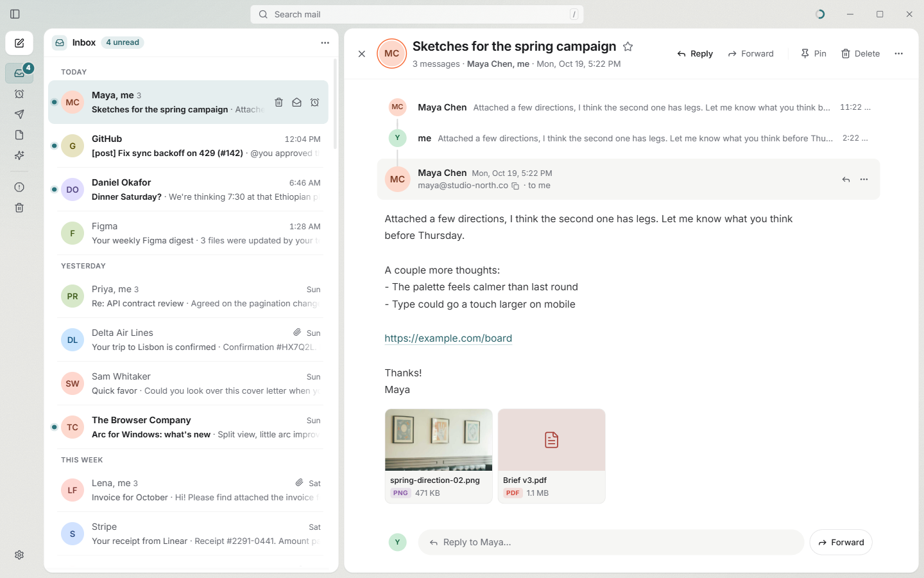The height and width of the screenshot is (578, 924).
Task: Open The Browser Company Arc email
Action: click(188, 427)
